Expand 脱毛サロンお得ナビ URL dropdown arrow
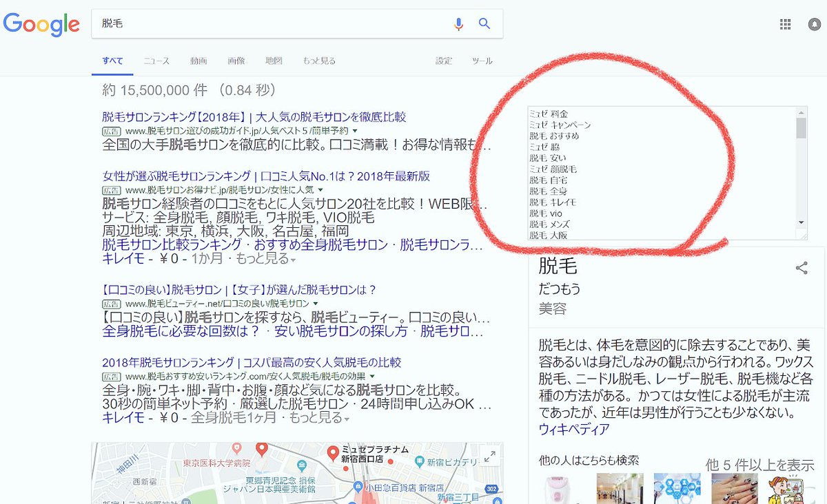 (x=320, y=189)
